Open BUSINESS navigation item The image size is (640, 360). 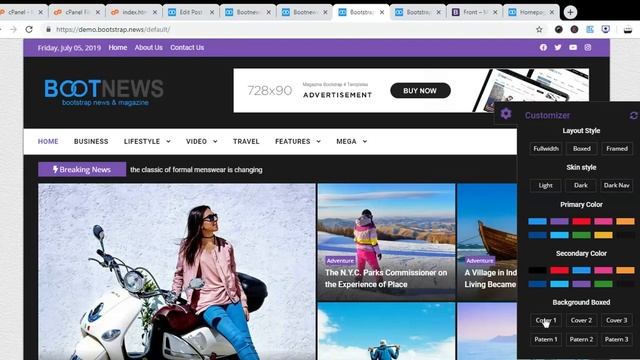tap(91, 141)
